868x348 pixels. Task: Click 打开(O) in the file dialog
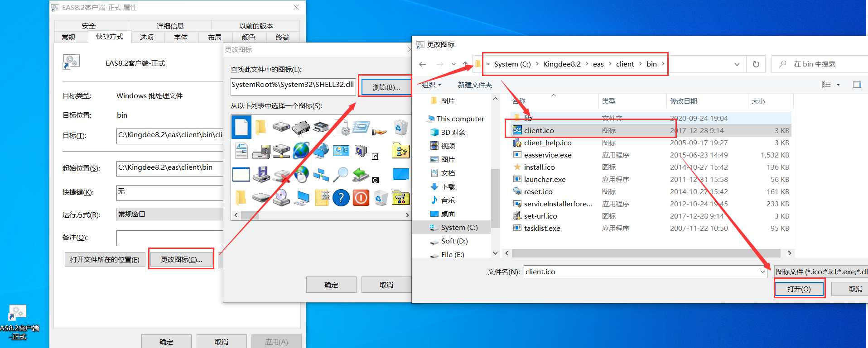(x=799, y=289)
